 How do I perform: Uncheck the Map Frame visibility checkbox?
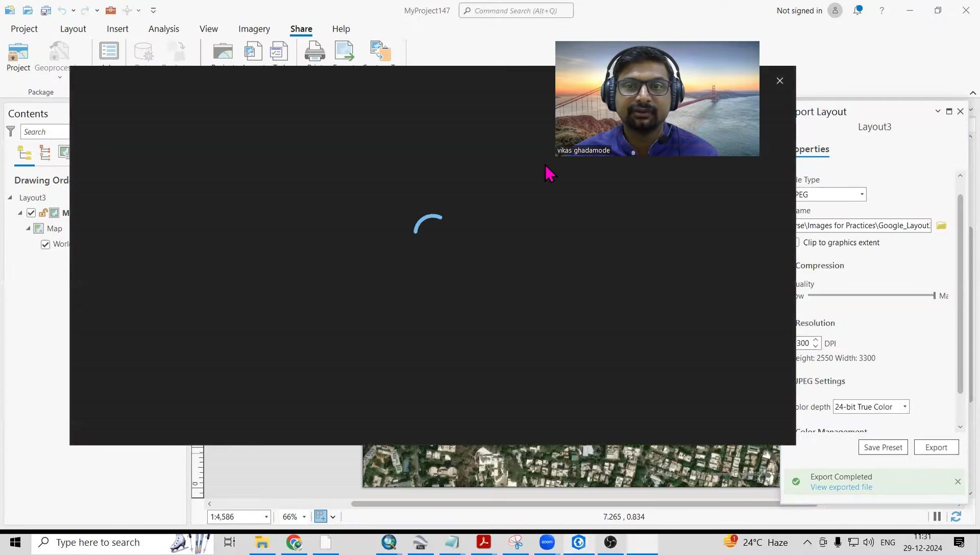[31, 213]
